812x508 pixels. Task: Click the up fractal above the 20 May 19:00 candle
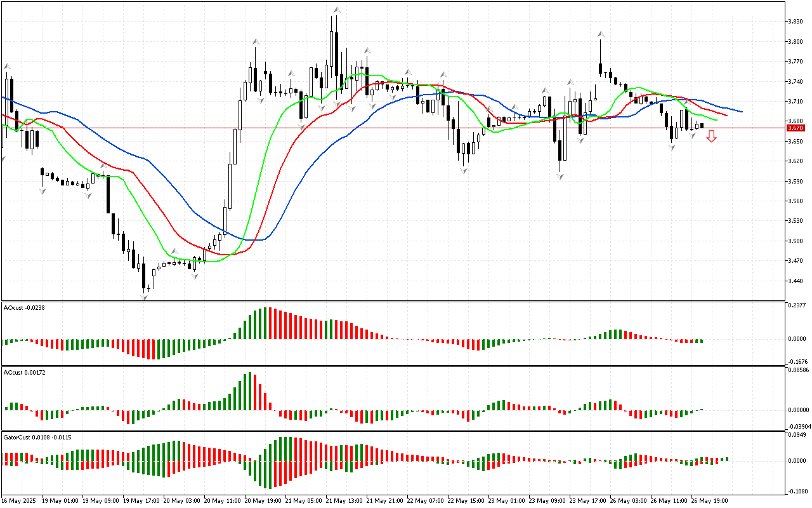[255, 42]
